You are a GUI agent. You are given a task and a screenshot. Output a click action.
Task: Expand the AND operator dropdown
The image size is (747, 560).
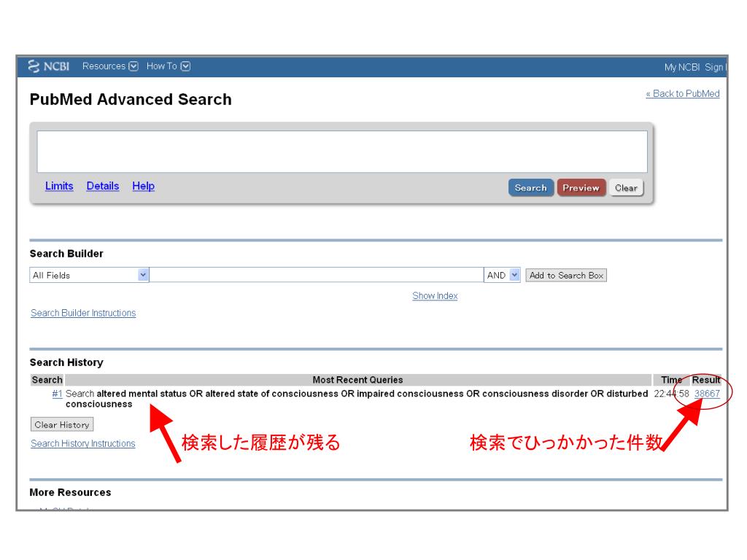[x=502, y=275]
